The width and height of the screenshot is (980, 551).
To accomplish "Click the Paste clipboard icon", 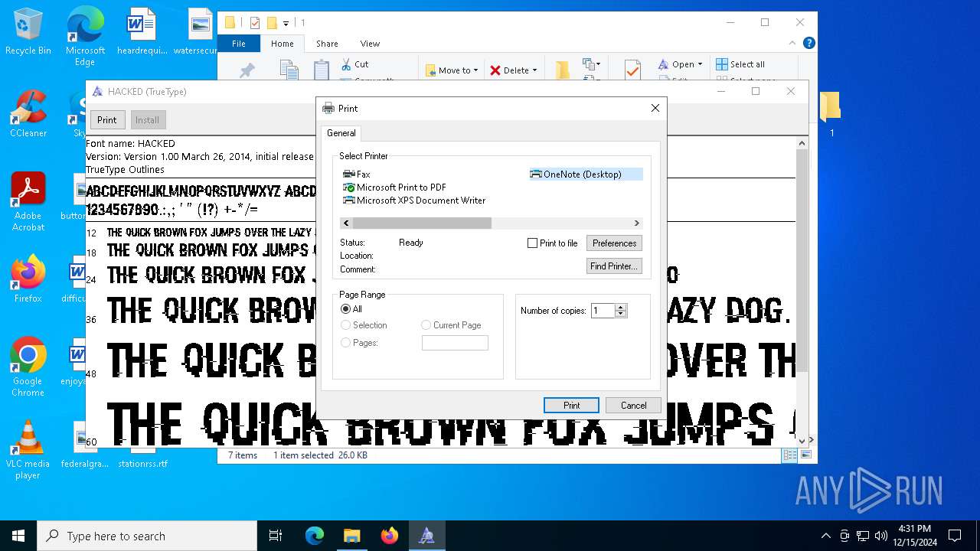I will [322, 70].
